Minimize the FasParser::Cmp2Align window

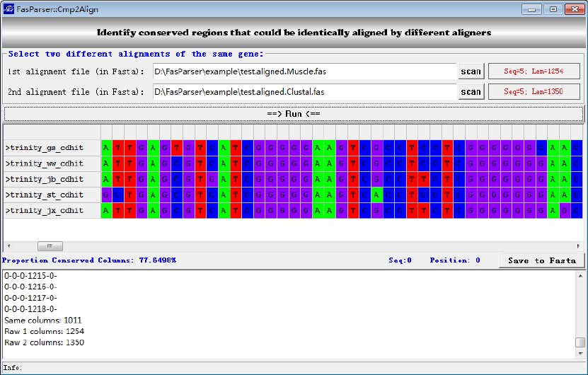tap(532, 9)
